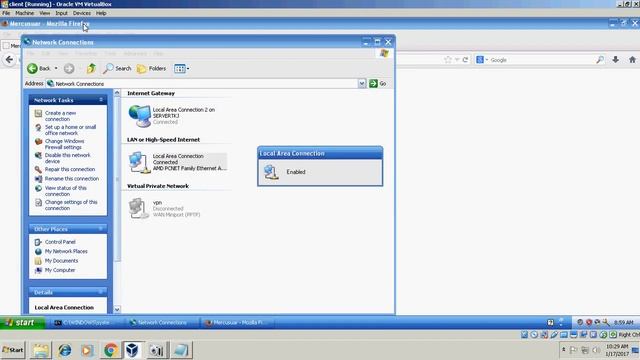This screenshot has height=360, width=640.
Task: Toggle the Folders pane button
Action: click(x=151, y=69)
